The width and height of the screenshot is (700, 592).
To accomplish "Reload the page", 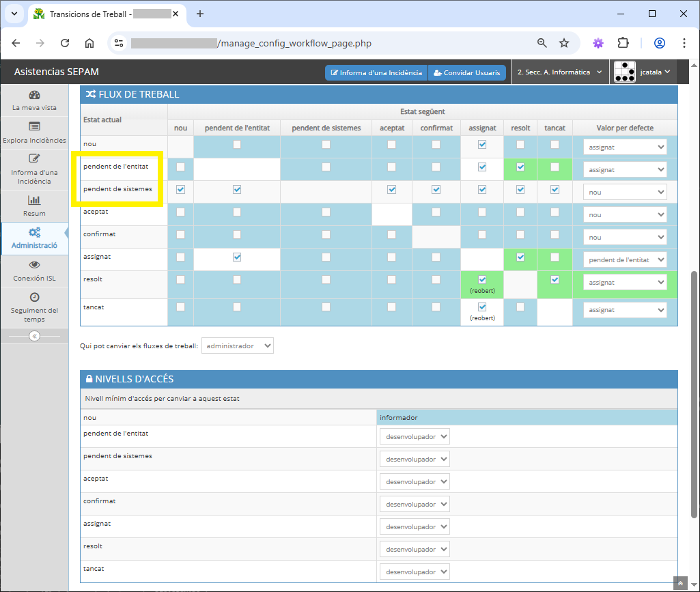I will coord(65,43).
